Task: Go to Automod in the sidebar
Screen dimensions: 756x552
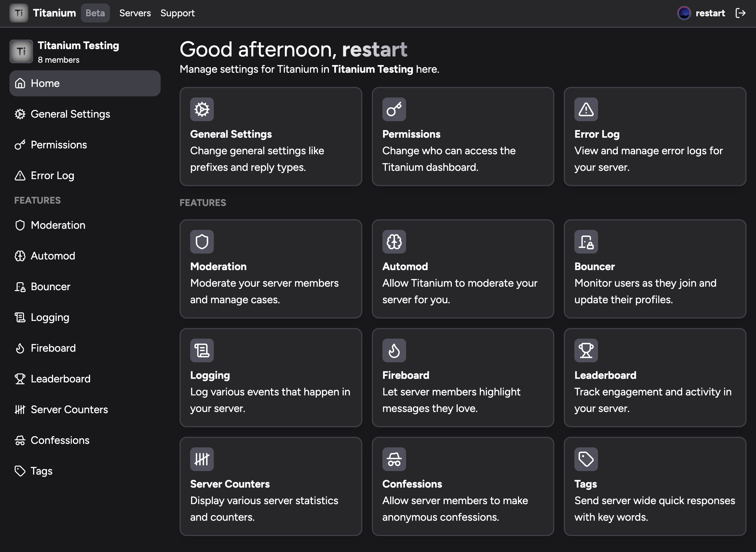Action: click(x=85, y=256)
